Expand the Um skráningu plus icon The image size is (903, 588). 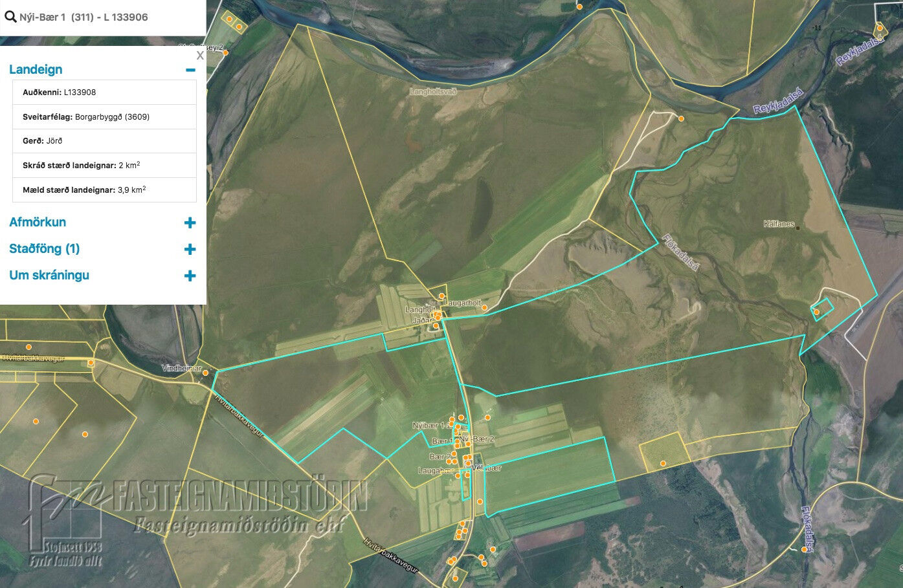pyautogui.click(x=190, y=276)
